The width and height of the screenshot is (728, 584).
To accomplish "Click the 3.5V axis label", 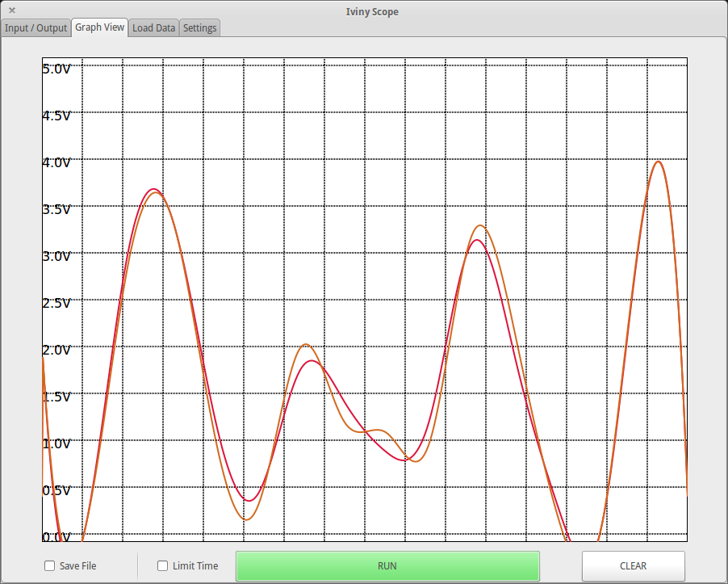I will (x=56, y=209).
